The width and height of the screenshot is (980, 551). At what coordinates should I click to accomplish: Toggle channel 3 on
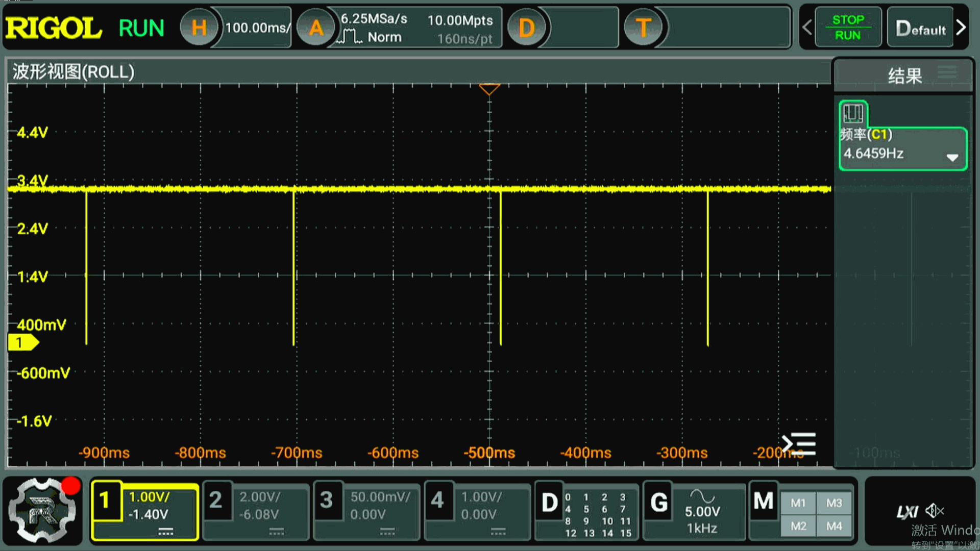327,501
